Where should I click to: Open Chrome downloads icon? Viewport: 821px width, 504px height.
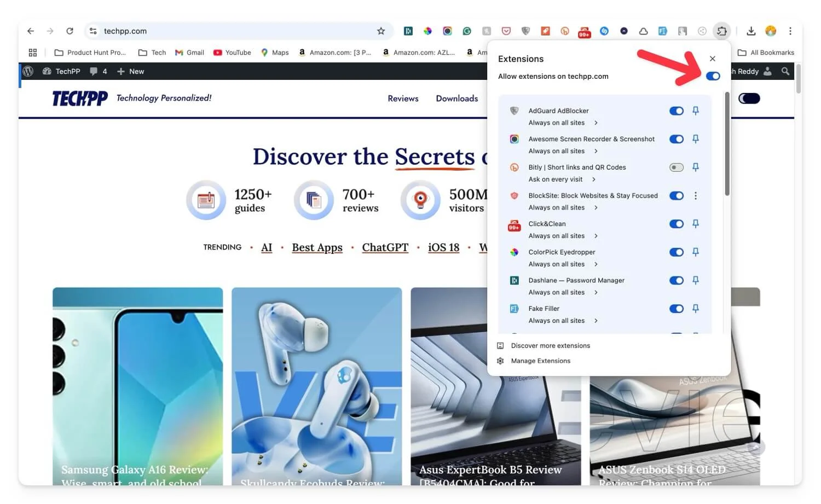pos(751,31)
